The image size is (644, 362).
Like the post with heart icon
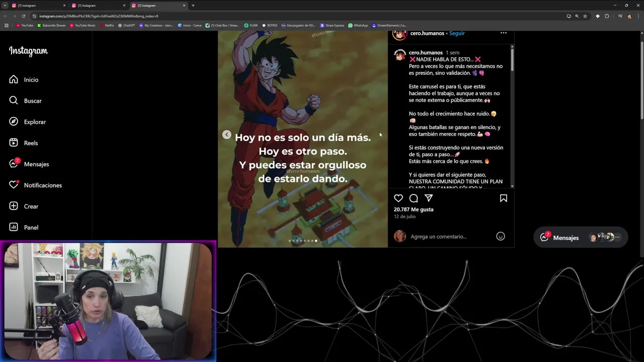pos(398,198)
